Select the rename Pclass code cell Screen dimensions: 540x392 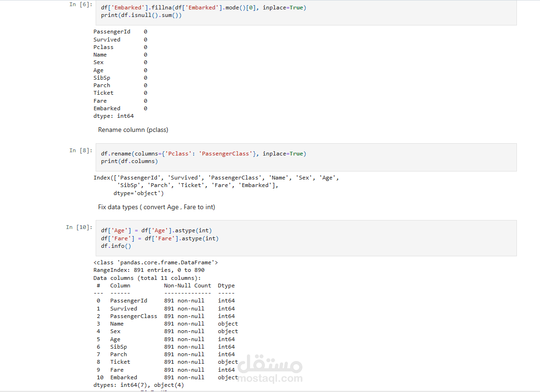(x=306, y=157)
